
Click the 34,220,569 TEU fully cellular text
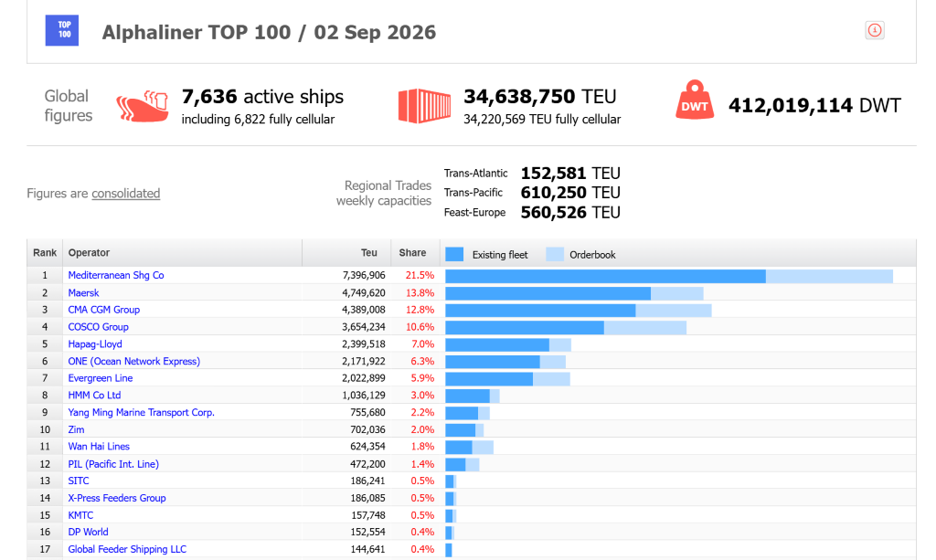[542, 120]
